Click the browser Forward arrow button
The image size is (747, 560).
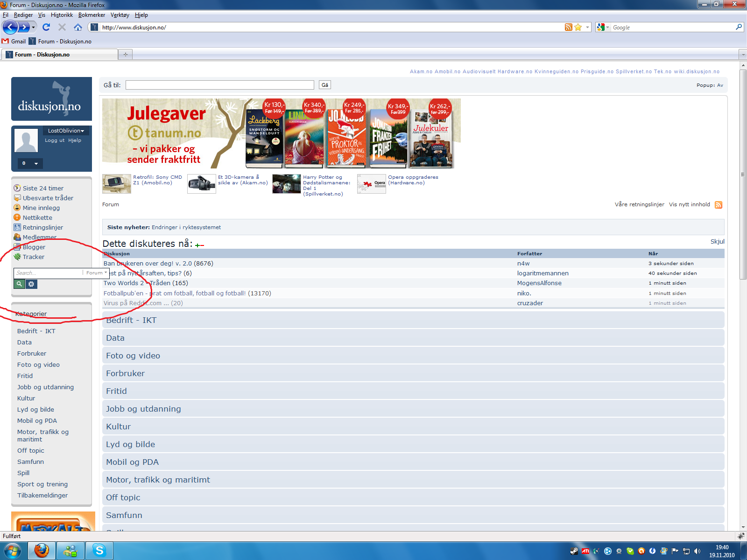point(23,27)
